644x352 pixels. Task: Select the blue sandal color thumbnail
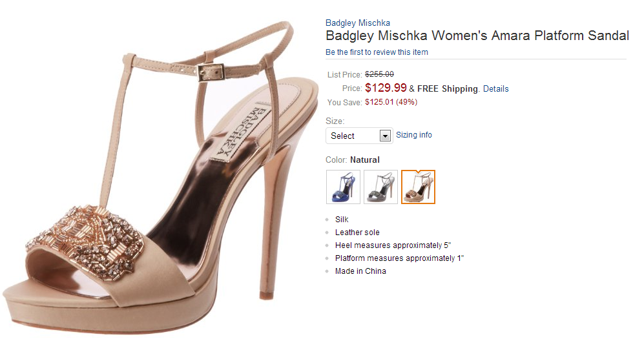point(343,187)
